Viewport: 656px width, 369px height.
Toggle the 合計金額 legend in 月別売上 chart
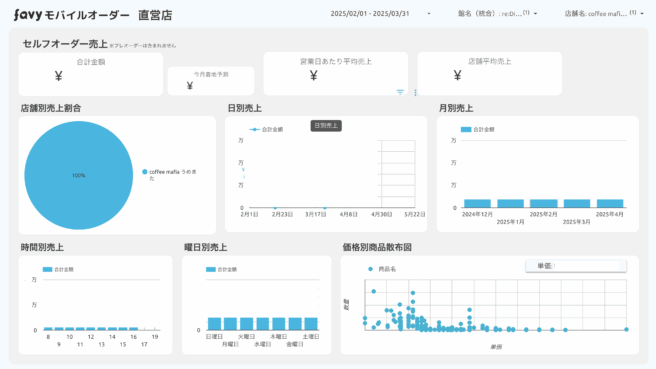[477, 129]
